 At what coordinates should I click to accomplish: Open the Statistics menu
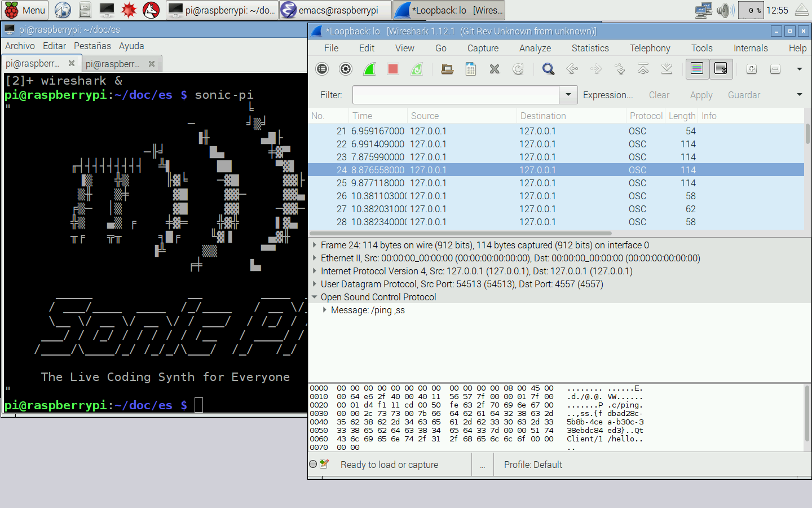point(590,48)
